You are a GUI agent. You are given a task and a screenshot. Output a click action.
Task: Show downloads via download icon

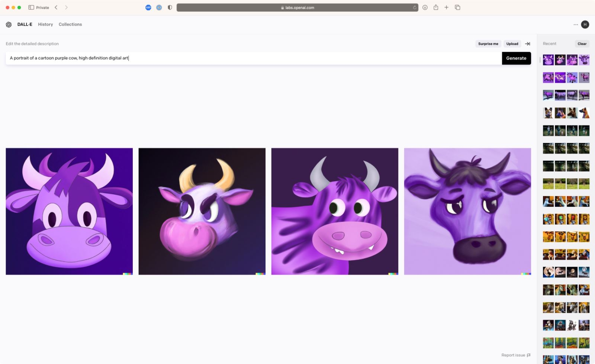(x=425, y=7)
